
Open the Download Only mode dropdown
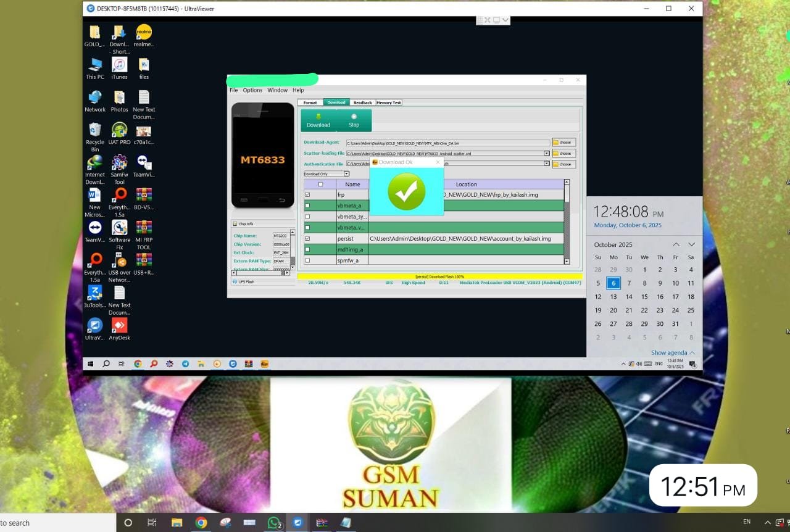click(326, 174)
